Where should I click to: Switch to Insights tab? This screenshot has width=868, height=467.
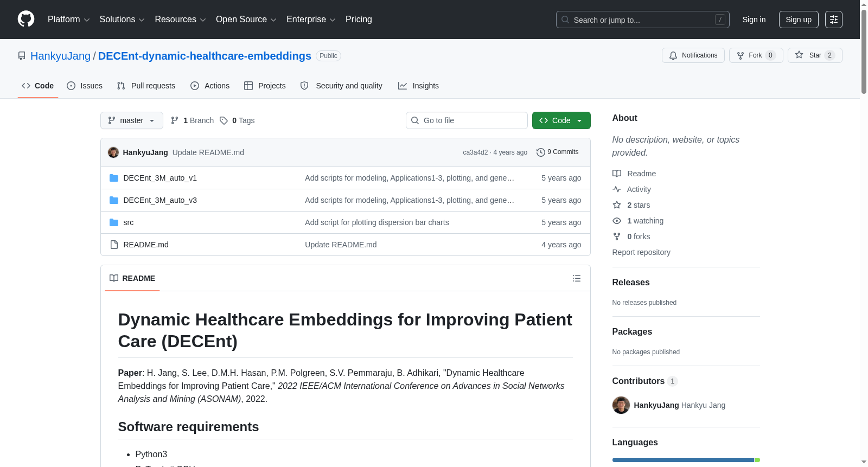point(418,86)
